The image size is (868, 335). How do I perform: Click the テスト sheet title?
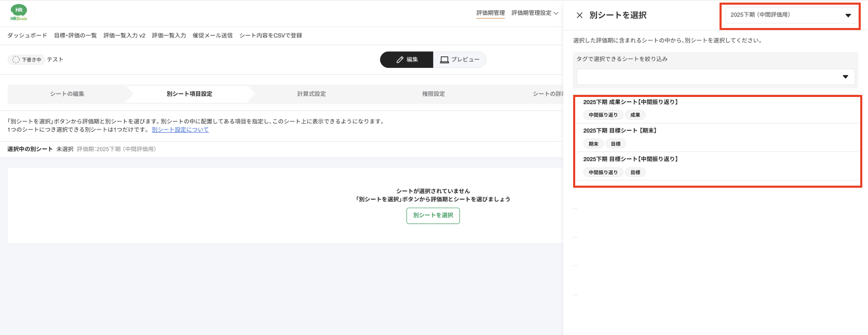55,60
